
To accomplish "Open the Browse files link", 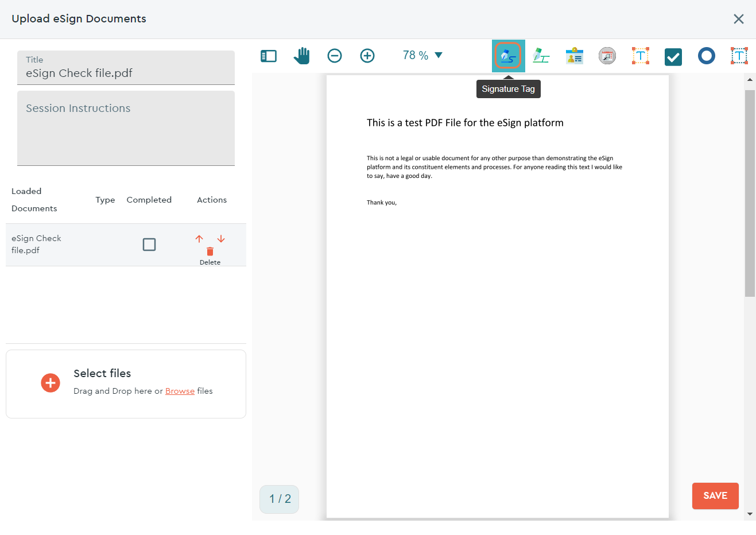I will 180,391.
